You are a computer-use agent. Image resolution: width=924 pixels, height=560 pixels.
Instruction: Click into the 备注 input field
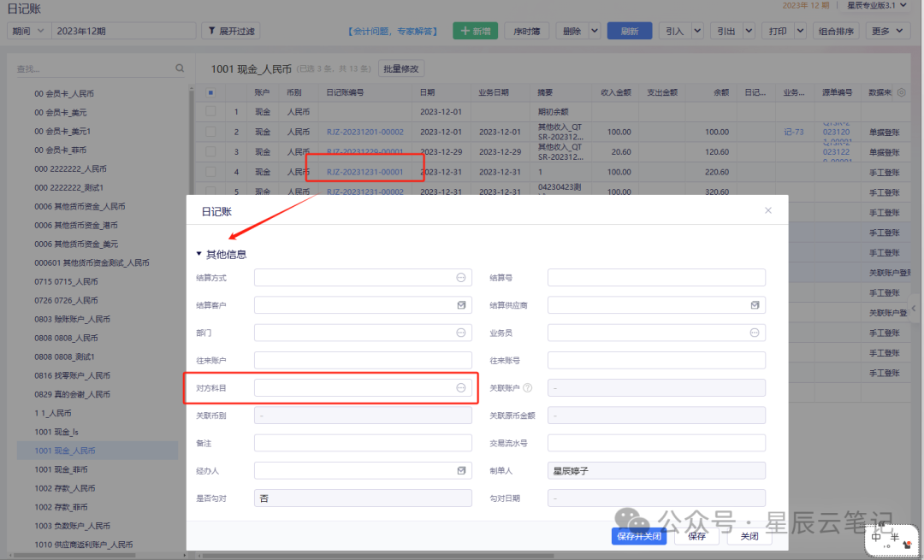tap(363, 443)
